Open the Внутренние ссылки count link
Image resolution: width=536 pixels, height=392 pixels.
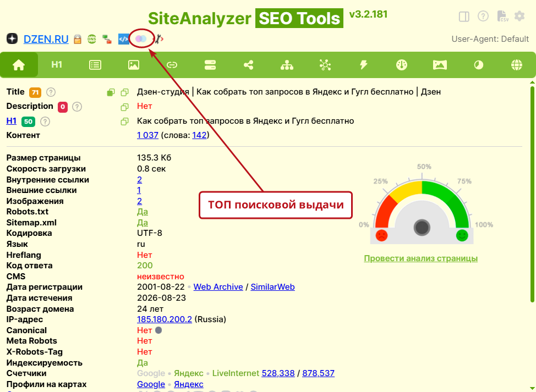coord(139,180)
